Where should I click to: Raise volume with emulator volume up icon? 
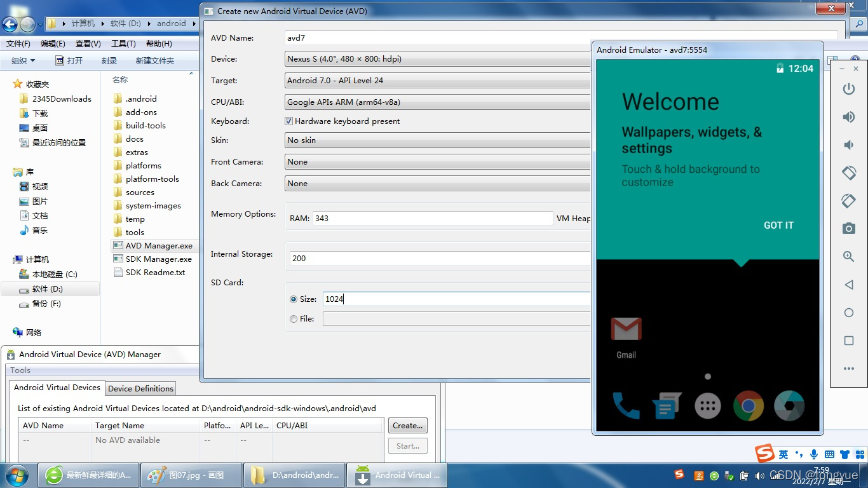[x=848, y=117]
